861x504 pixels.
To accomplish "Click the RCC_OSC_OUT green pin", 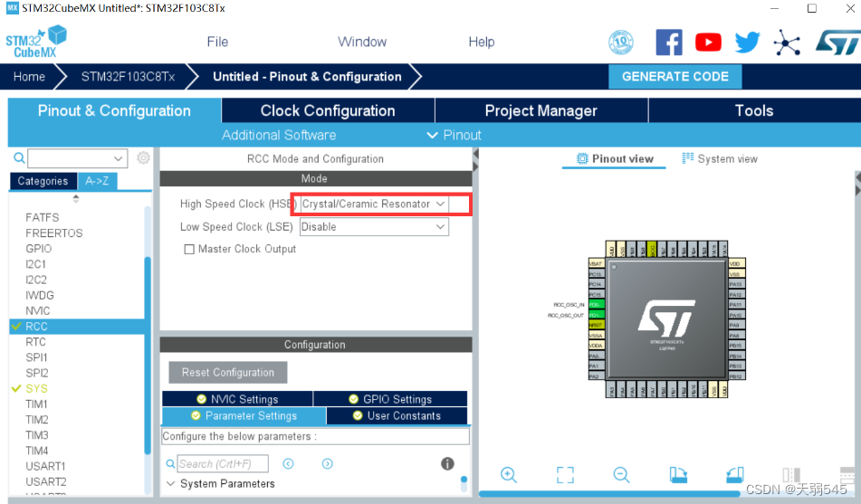I will click(596, 315).
